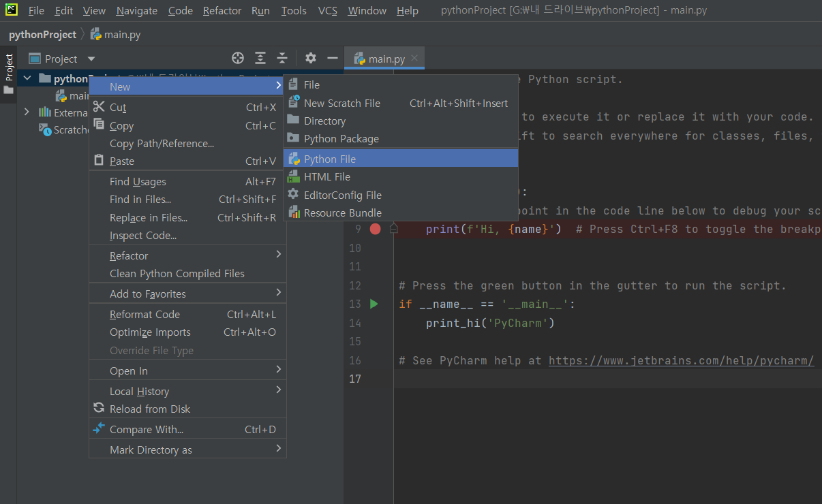The height and width of the screenshot is (504, 822).
Task: Close the main.py editor tab
Action: click(414, 59)
